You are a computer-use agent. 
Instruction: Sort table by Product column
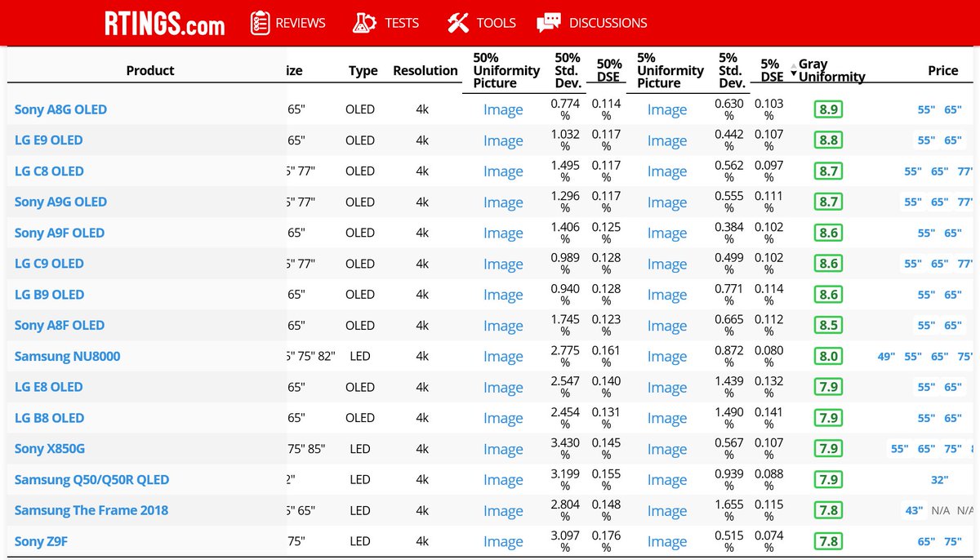[150, 71]
